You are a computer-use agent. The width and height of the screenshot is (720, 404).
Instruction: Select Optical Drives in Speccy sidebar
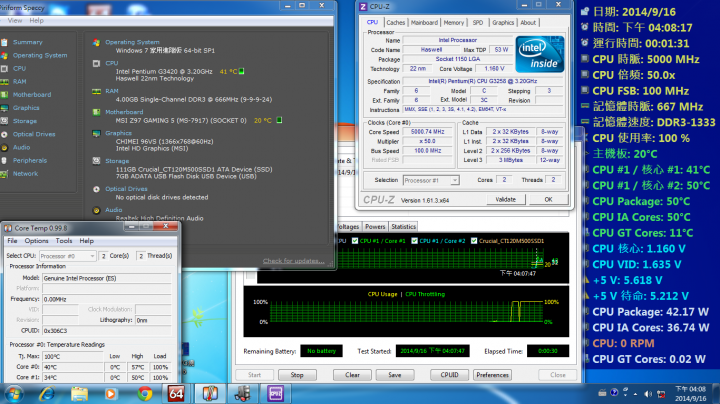pyautogui.click(x=34, y=135)
